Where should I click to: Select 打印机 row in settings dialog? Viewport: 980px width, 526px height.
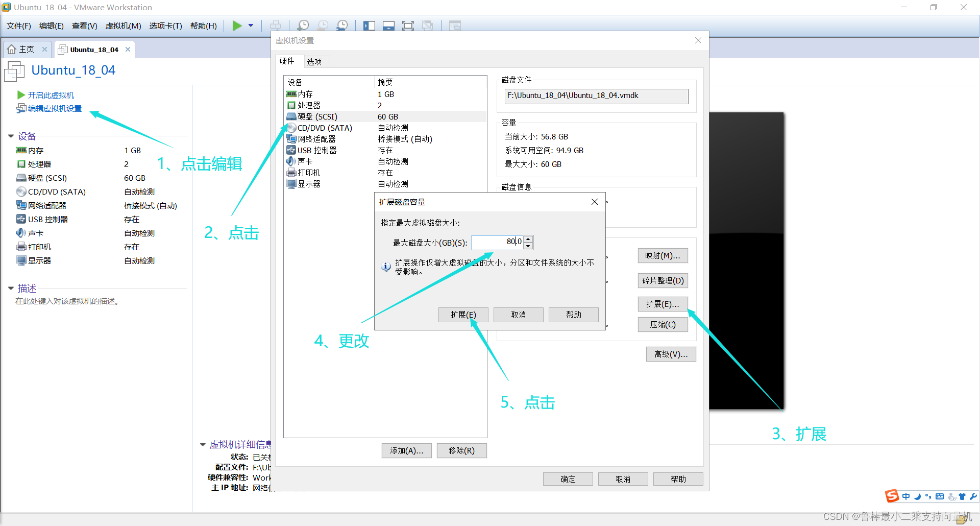point(385,173)
